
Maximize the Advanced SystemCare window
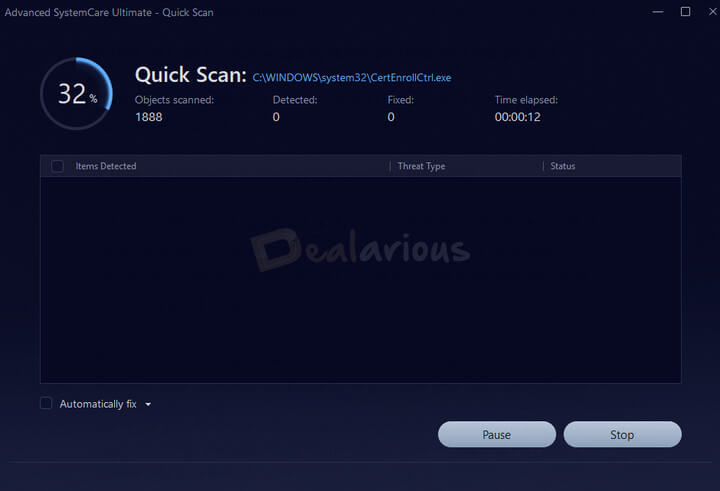[685, 11]
